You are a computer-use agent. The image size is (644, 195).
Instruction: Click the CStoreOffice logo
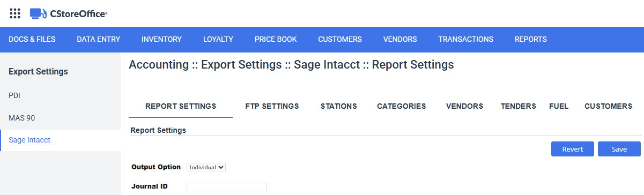click(x=69, y=14)
